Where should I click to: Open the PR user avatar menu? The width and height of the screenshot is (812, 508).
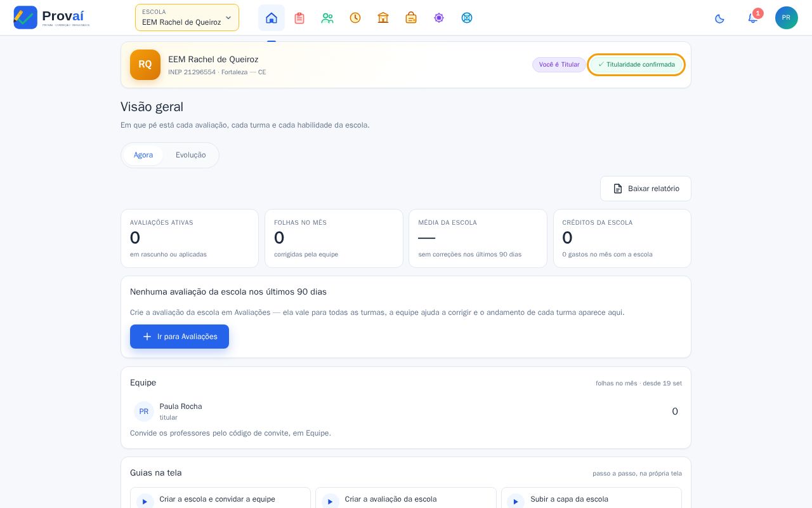tap(787, 18)
